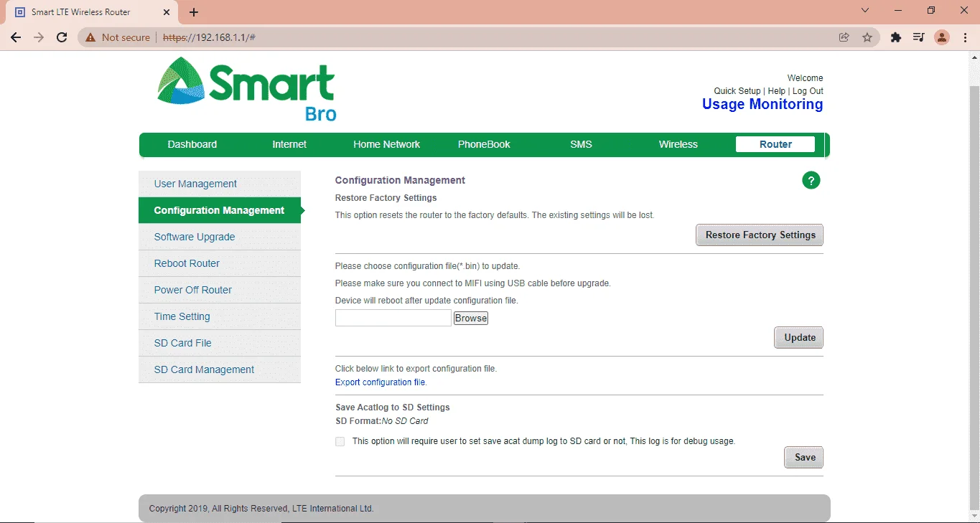980x523 pixels.
Task: Click the Export configuration file link
Action: pos(380,382)
